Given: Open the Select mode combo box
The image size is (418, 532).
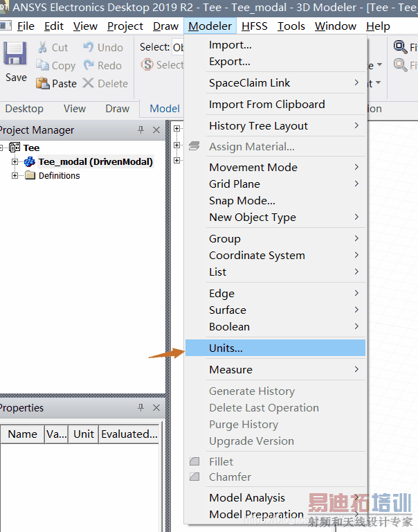Looking at the screenshot, I should click(178, 47).
